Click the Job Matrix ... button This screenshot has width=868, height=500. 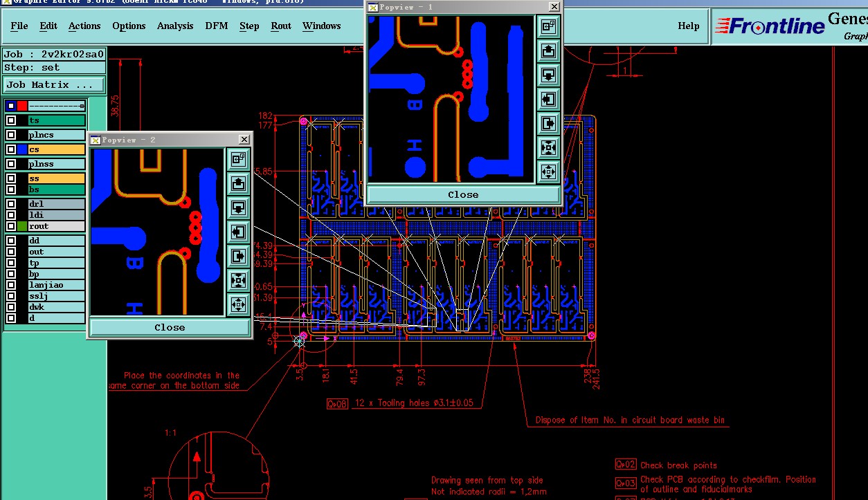point(54,85)
